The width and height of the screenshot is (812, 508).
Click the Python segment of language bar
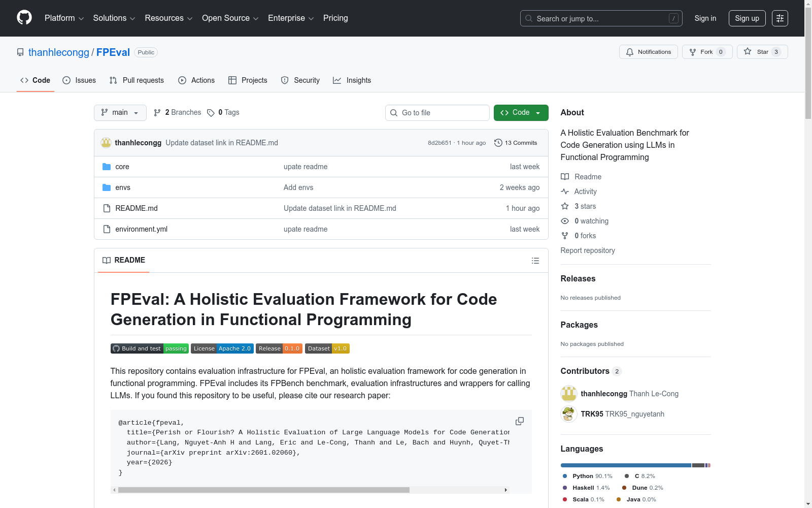(626, 465)
